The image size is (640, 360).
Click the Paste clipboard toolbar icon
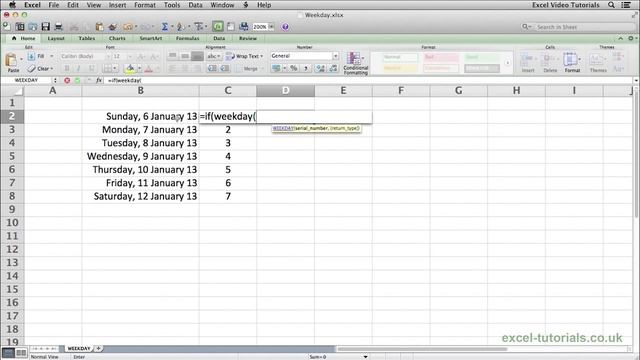(99, 27)
